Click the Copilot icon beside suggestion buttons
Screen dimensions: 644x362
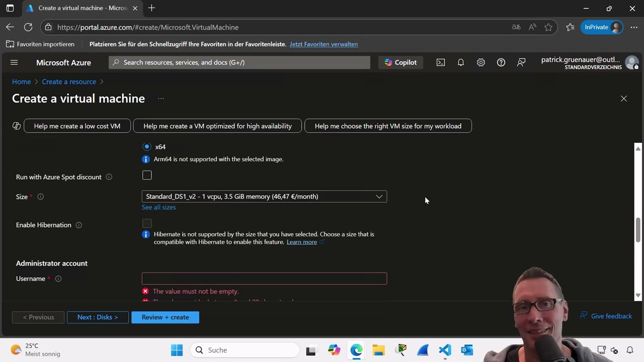(17, 126)
